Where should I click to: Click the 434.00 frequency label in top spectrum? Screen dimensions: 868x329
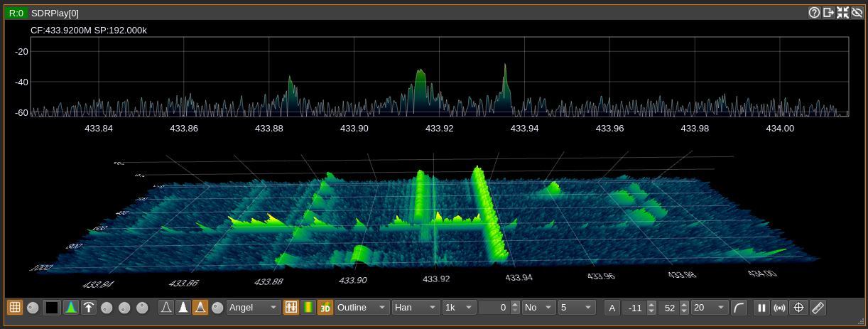click(780, 129)
